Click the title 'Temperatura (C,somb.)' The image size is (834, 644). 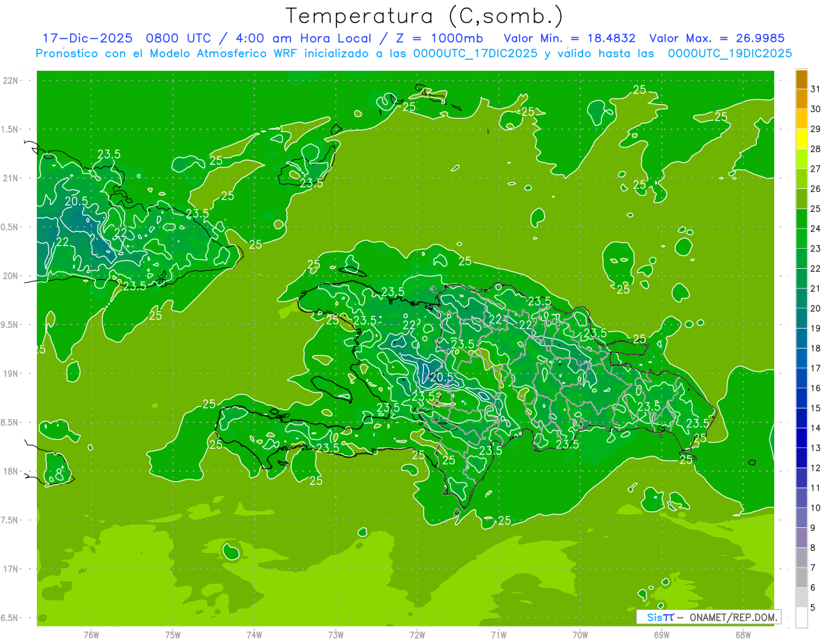425,15
